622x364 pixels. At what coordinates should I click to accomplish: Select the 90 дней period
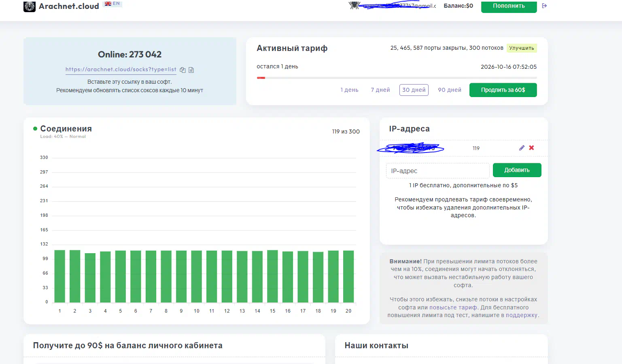pos(450,90)
